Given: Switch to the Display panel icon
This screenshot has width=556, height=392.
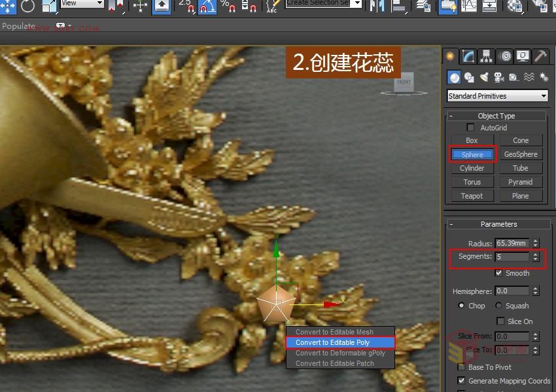Looking at the screenshot, I should click(522, 56).
